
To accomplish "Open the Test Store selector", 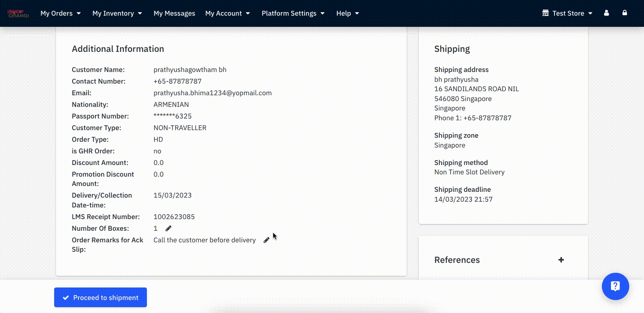I will pos(567,13).
